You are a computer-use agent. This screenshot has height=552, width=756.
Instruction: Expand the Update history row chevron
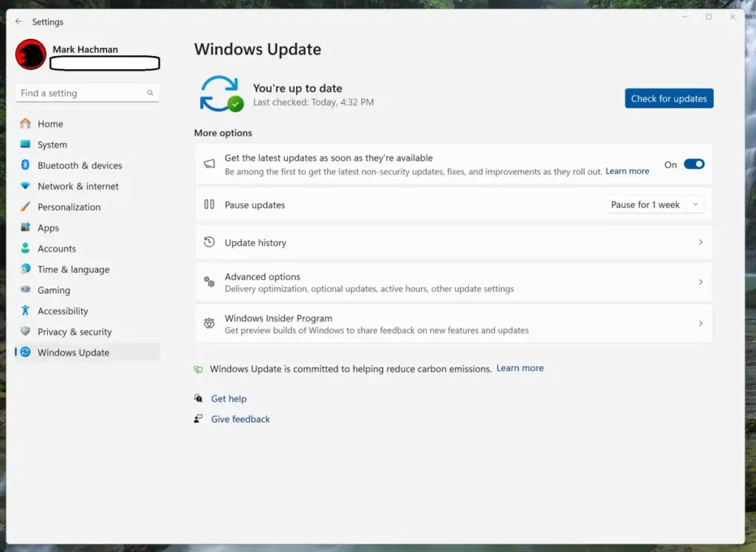pyautogui.click(x=700, y=242)
